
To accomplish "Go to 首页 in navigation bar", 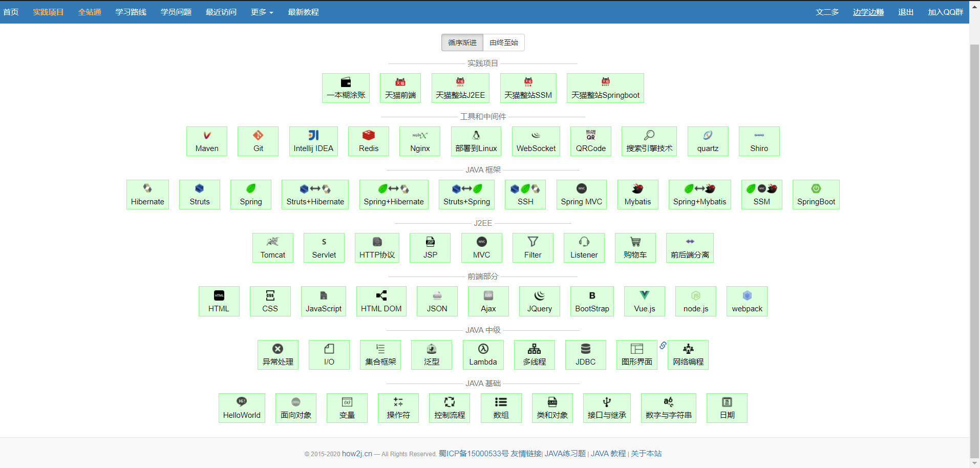I will tap(11, 12).
